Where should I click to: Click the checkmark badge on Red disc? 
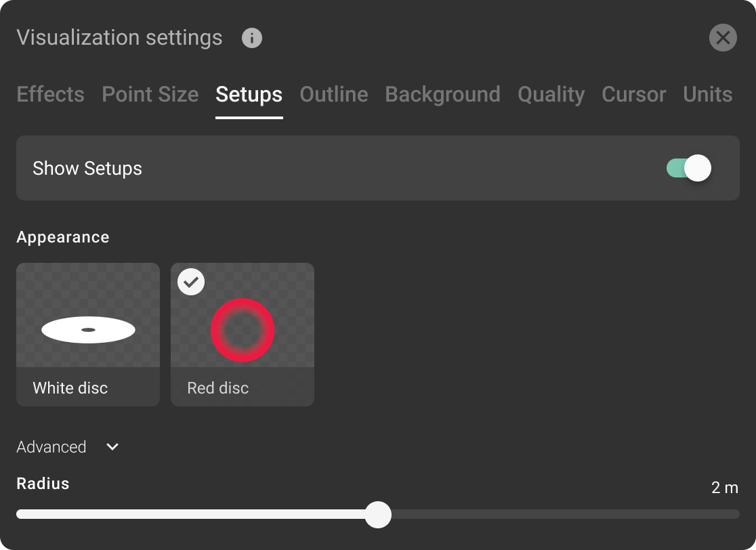pyautogui.click(x=191, y=282)
